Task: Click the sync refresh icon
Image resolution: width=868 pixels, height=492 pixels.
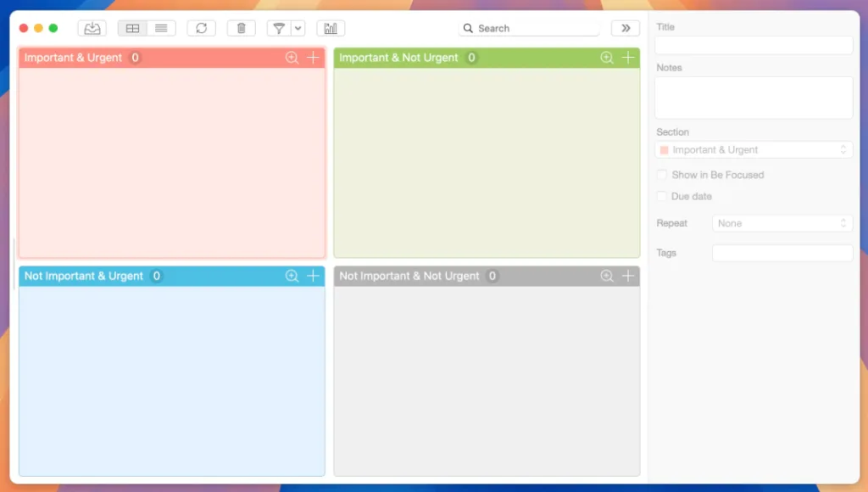Action: [201, 28]
